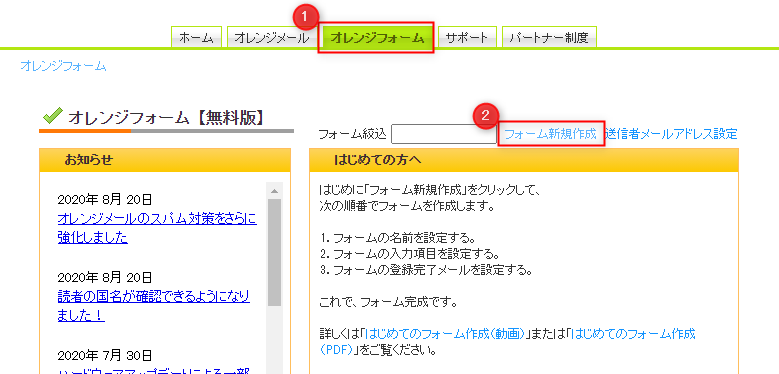Click the お知らせ panel header
Screen dimensions: 779x374
(x=165, y=160)
